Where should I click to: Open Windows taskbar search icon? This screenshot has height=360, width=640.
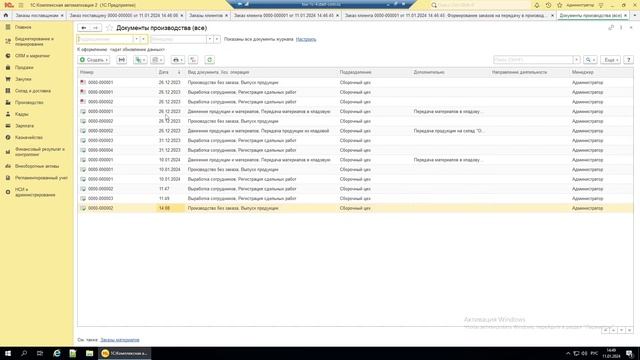(24, 353)
